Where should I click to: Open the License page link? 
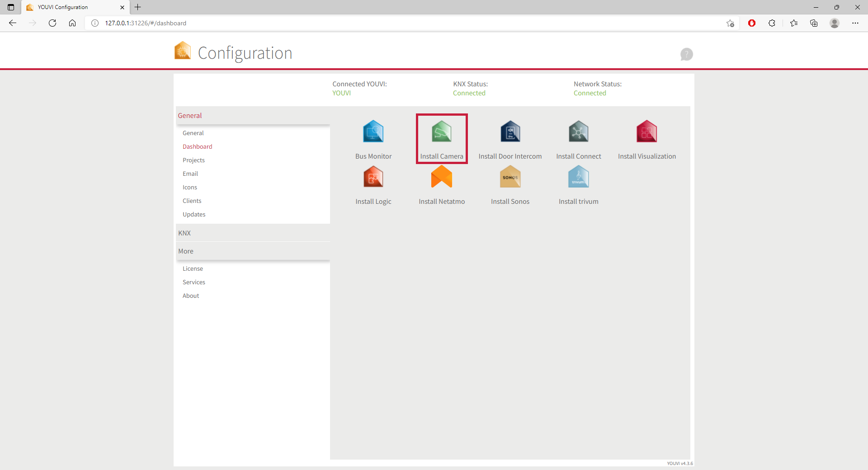pos(193,269)
